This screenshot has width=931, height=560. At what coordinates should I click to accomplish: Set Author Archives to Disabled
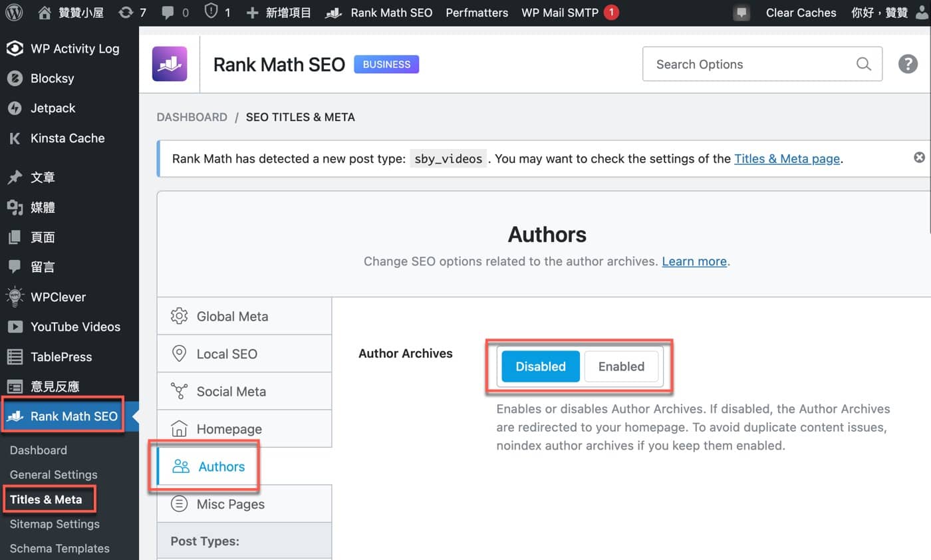541,366
